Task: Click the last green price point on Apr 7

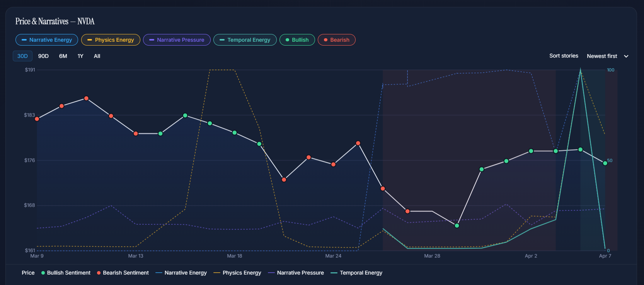Action: [x=605, y=163]
